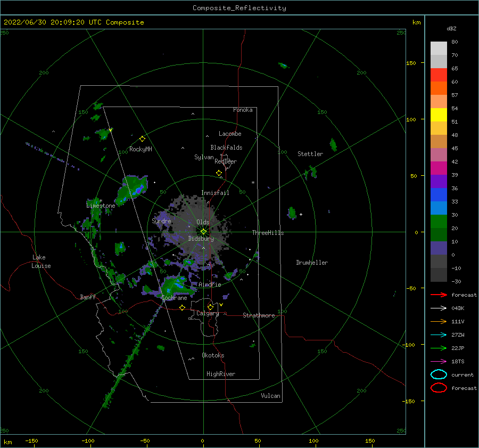Choose the magenta swatch below 42
Image resolution: width=479 pixels, height=448 pixels.
(439, 168)
